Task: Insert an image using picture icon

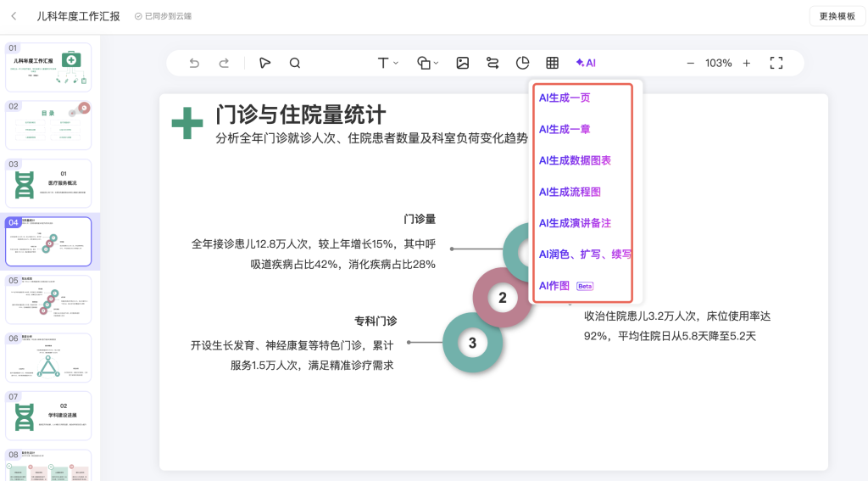Action: pos(463,63)
